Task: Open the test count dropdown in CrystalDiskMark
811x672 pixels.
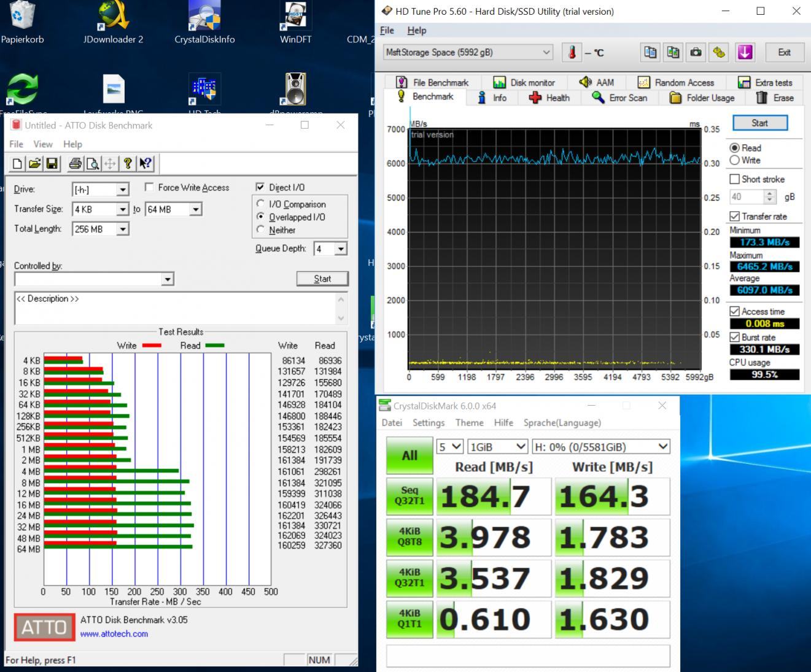Action: point(449,447)
